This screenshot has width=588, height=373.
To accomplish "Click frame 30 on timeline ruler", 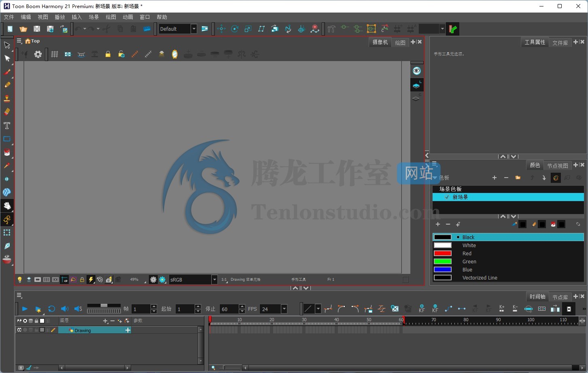I will (304, 320).
